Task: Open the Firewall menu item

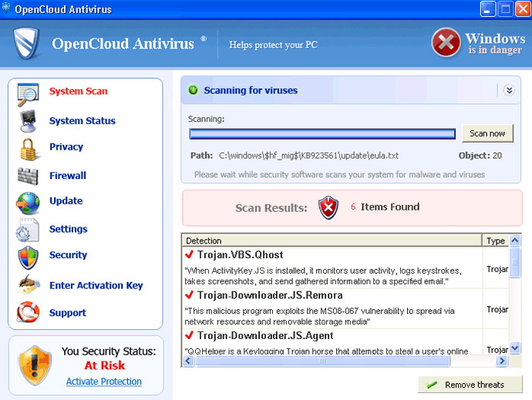Action: (68, 176)
